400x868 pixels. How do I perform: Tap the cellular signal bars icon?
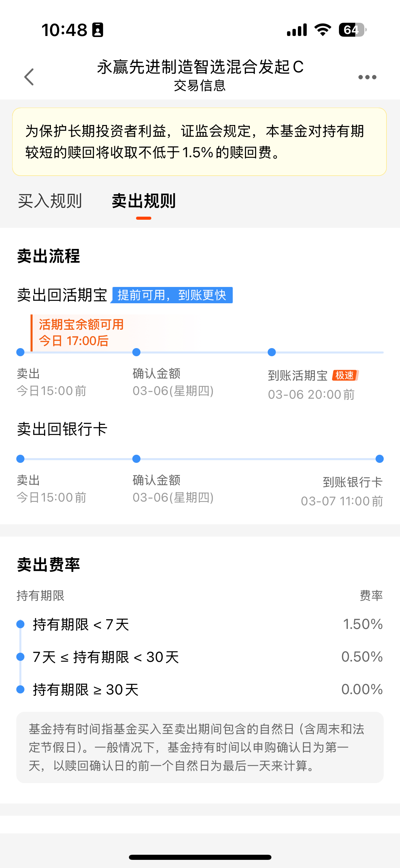click(297, 30)
